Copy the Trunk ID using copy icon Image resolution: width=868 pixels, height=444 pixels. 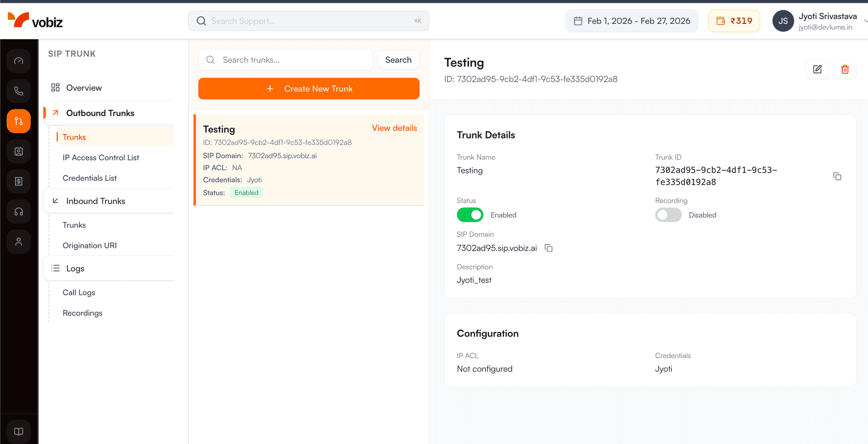[x=837, y=176]
